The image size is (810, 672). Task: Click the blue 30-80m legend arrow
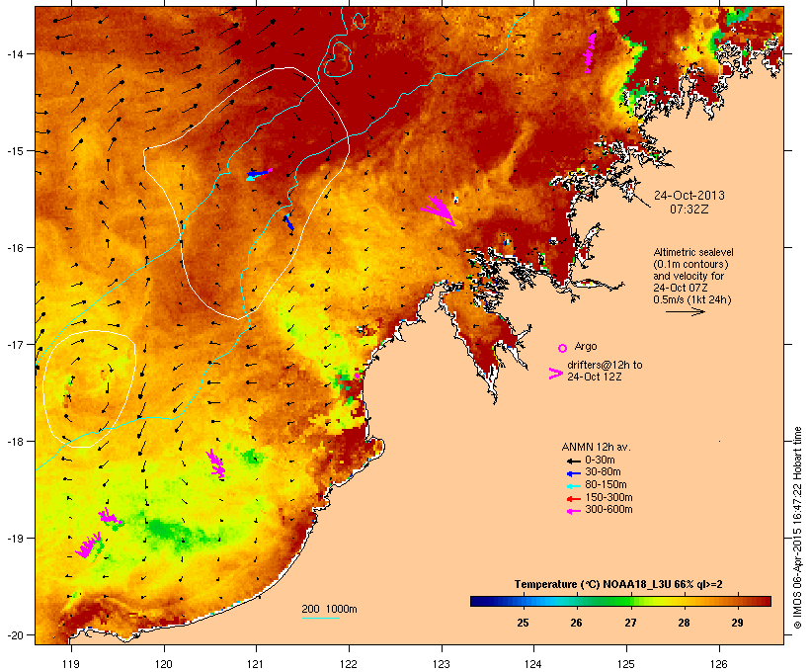573,473
